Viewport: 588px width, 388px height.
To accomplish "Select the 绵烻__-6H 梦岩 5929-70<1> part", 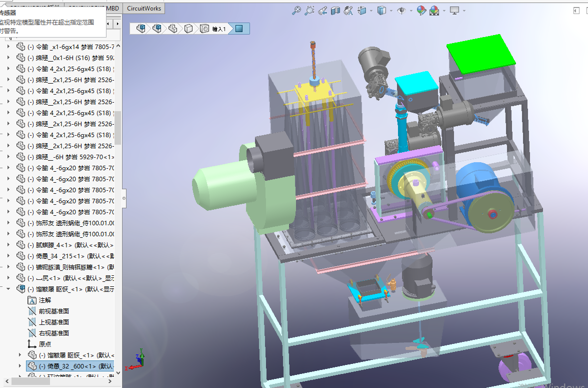I will (70, 157).
